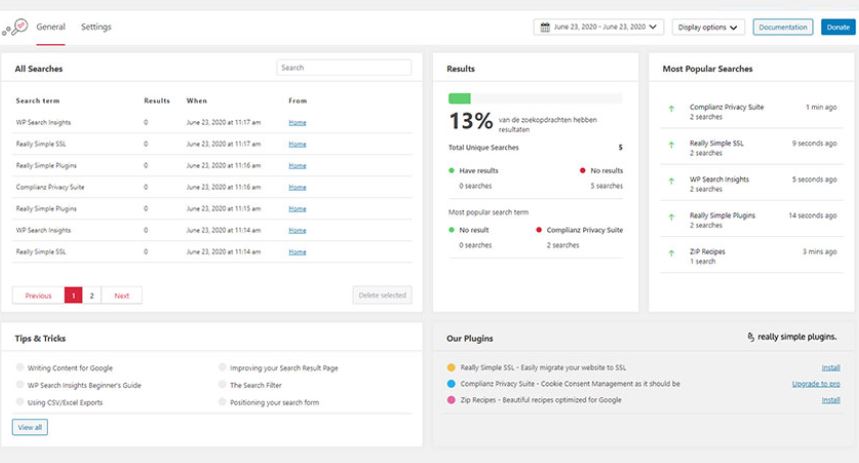Screen dimensions: 859x463
Task: Click Really Simple SSL in Most Popular Searches
Action: tap(717, 143)
